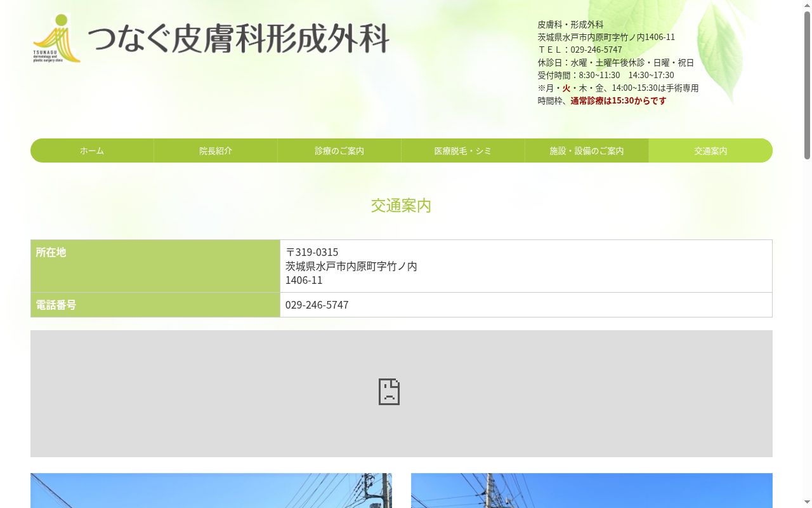Click the Tsunagu clinic logo icon
812x508 pixels.
tap(57, 38)
